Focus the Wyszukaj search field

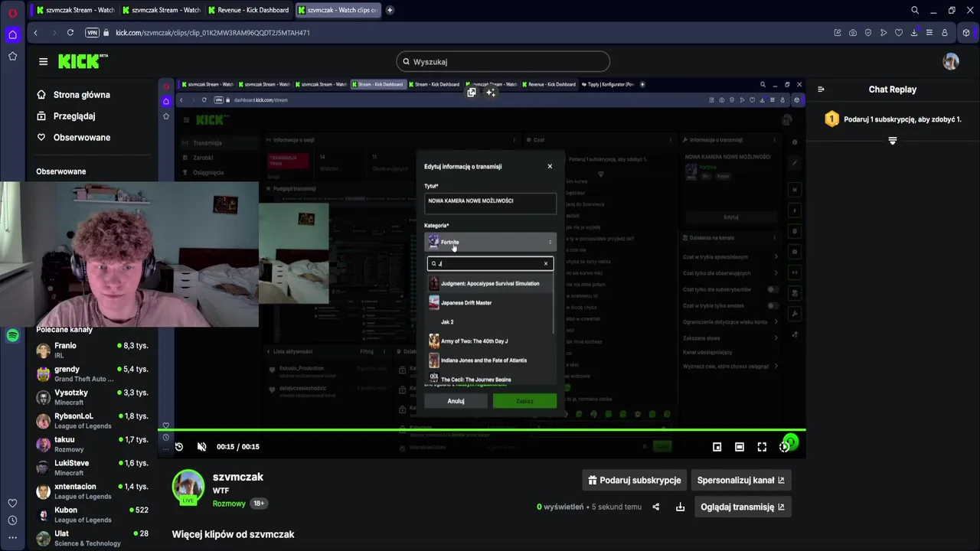pos(503,61)
